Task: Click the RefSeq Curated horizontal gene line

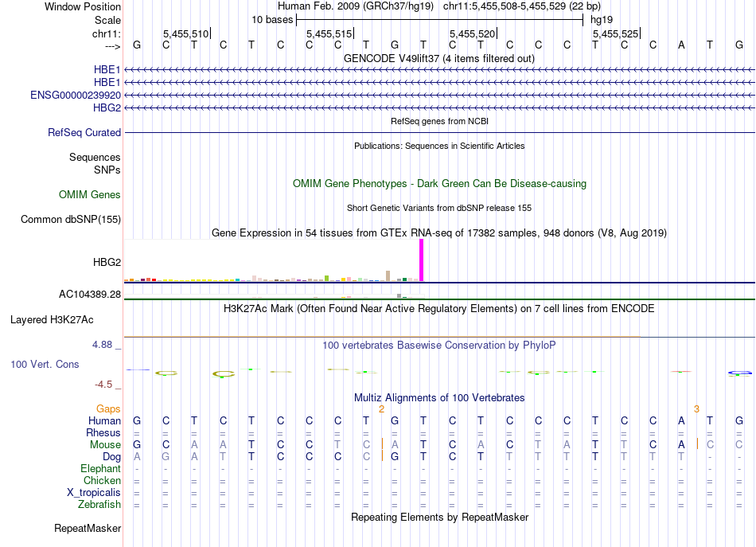Action: coord(440,133)
